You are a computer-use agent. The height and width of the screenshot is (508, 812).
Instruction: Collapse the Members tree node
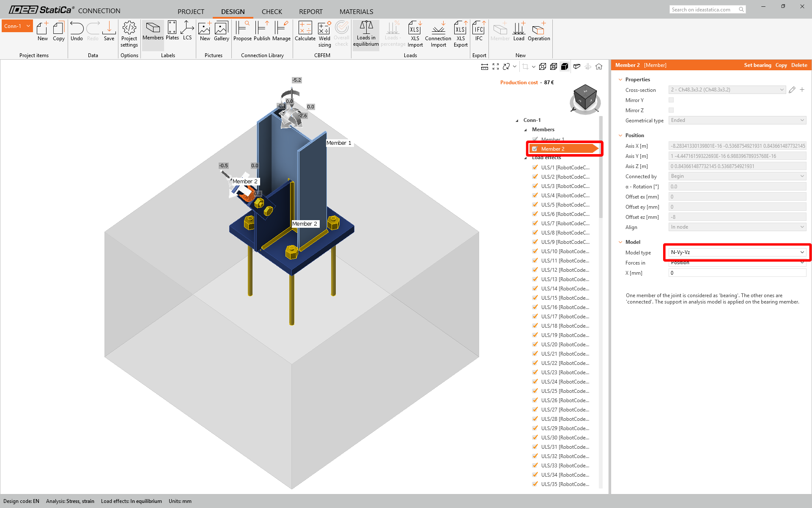coord(526,130)
